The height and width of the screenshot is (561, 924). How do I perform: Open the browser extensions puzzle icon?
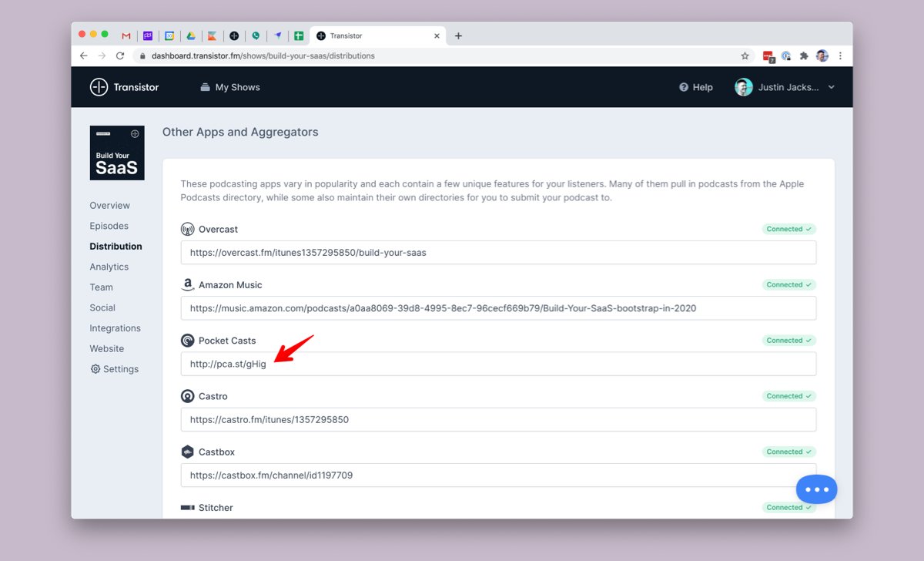tap(804, 55)
